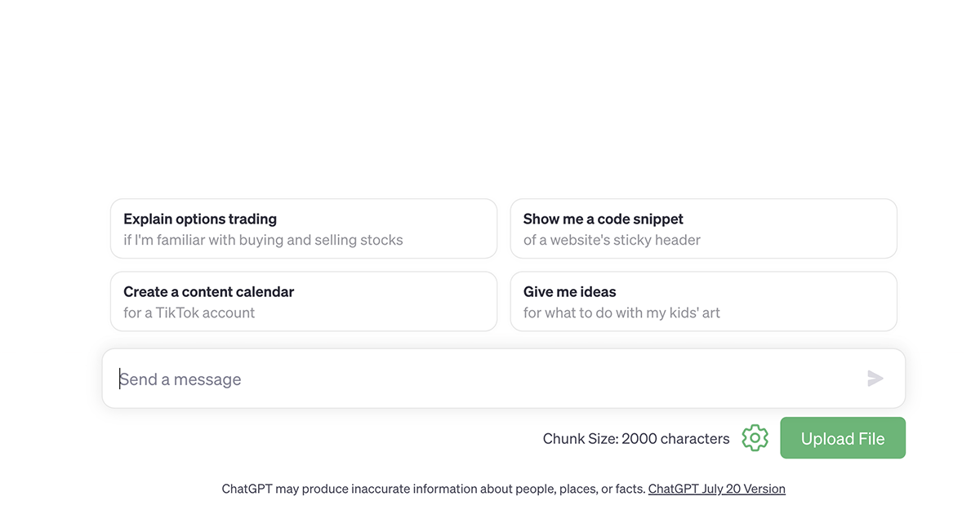This screenshot has width=980, height=514.
Task: Focus the Send a message input field
Action: 490,379
